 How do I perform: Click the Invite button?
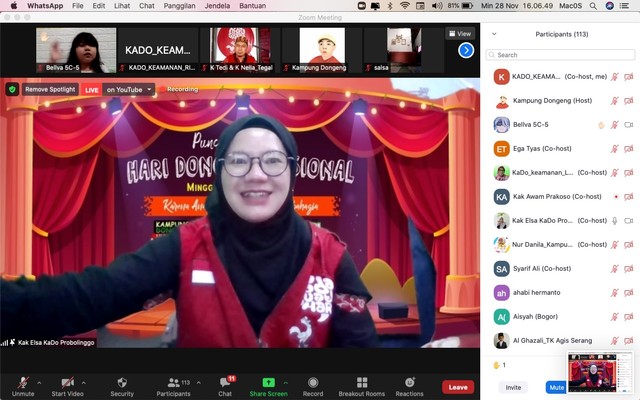[513, 387]
